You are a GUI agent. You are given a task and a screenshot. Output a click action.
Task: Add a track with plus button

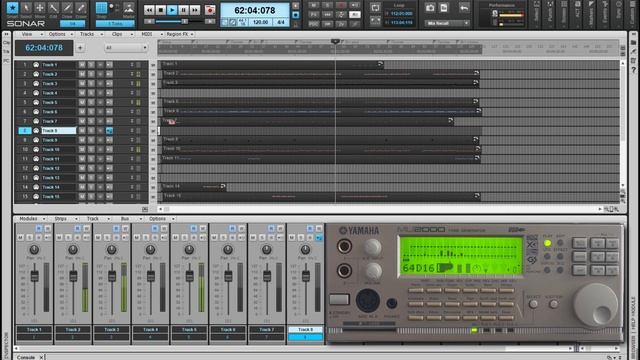(80, 48)
